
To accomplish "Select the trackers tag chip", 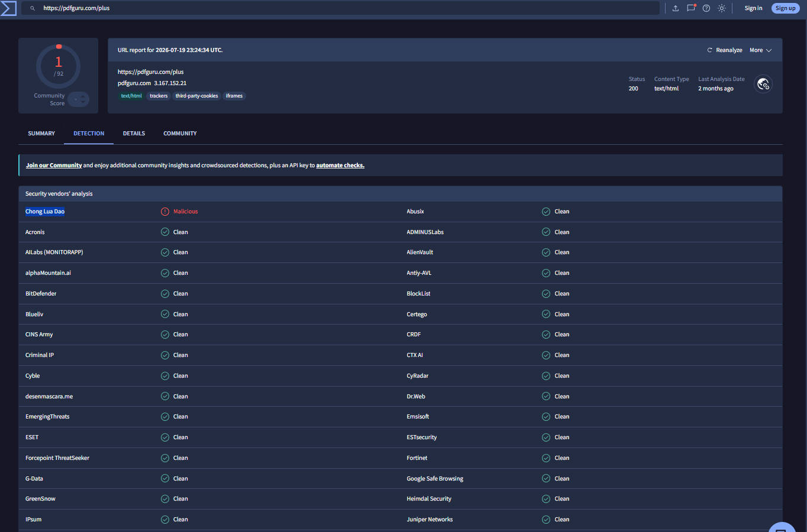I will pyautogui.click(x=159, y=96).
